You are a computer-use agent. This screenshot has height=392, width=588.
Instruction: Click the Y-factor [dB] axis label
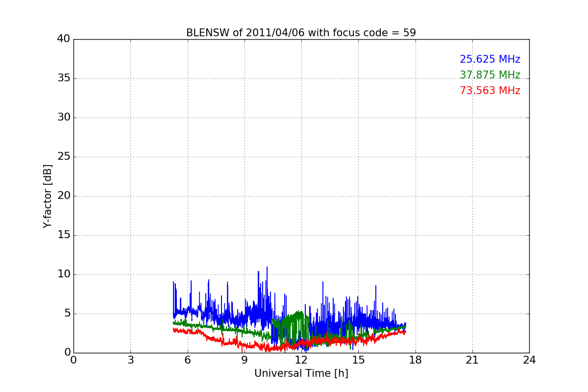pyautogui.click(x=48, y=196)
